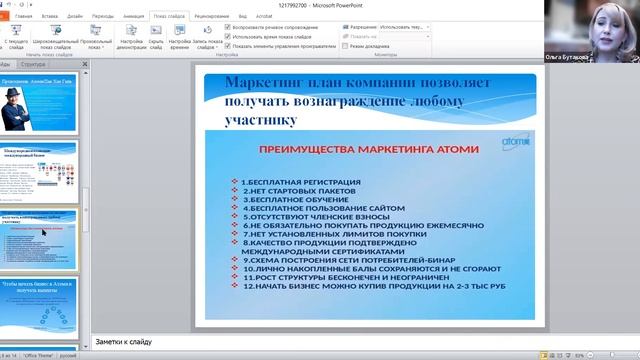Click heading 'ПРЕИМУЩЕСТВА МАРКЕТИНГА АТОМИ'
This screenshot has height=360, width=640.
tap(369, 149)
